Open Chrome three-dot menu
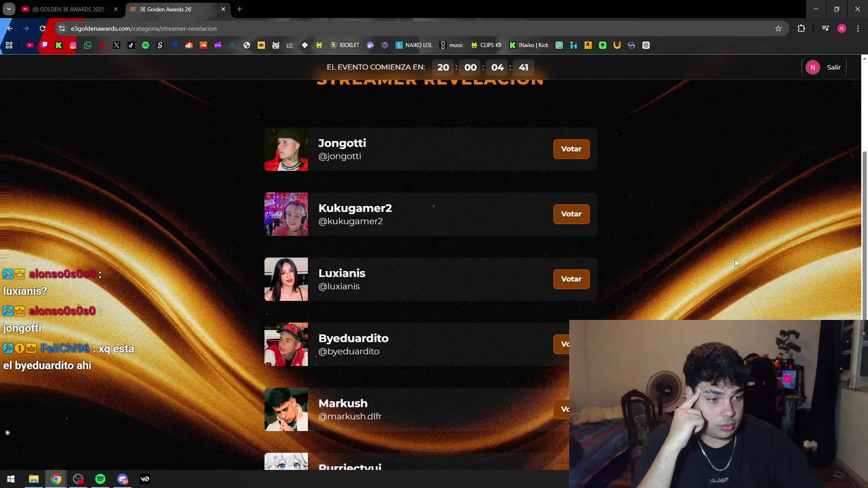 tap(859, 28)
